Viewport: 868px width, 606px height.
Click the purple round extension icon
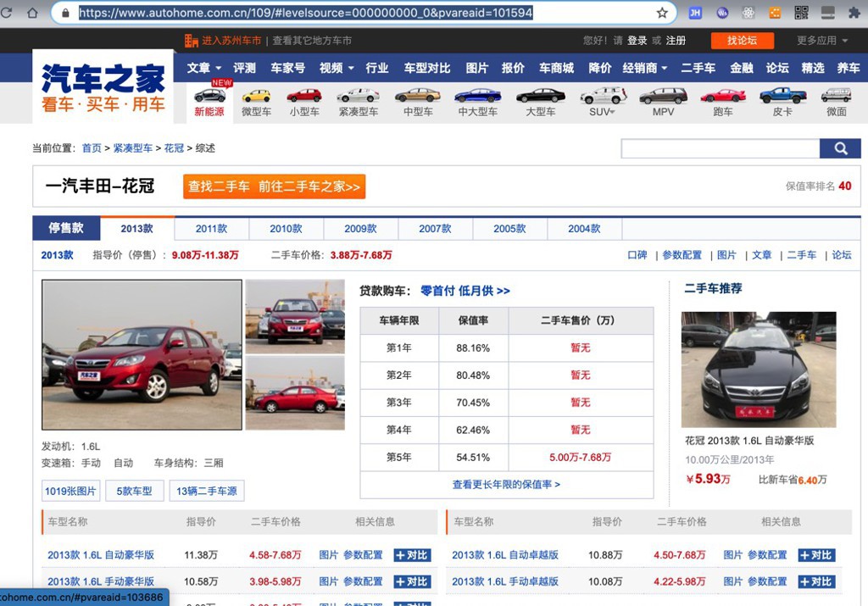click(722, 13)
